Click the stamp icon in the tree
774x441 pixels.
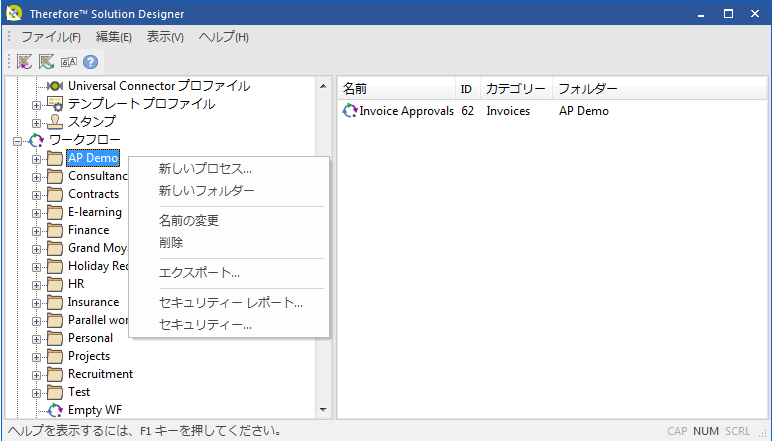coord(55,122)
